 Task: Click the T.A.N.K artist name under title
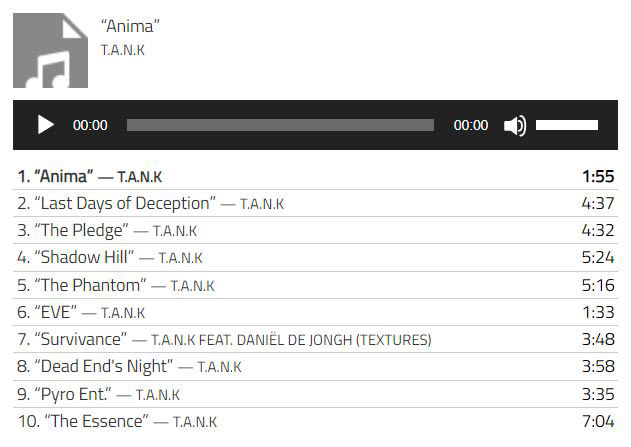122,50
